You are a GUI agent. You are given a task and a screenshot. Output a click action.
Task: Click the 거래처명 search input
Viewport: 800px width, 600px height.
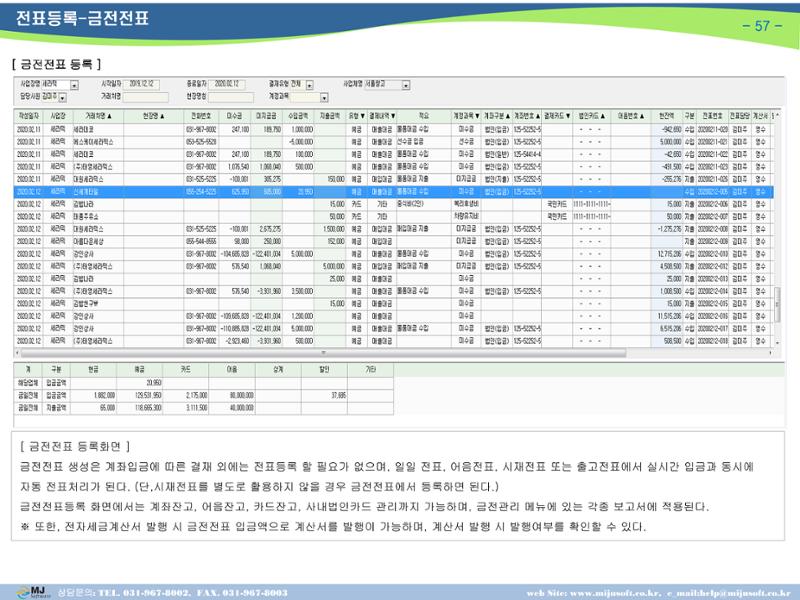coord(145,96)
